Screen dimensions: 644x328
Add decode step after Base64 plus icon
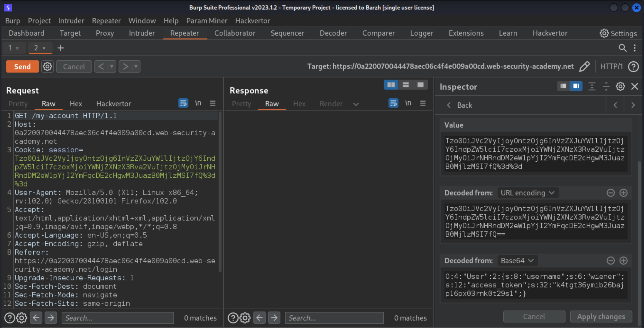point(623,261)
